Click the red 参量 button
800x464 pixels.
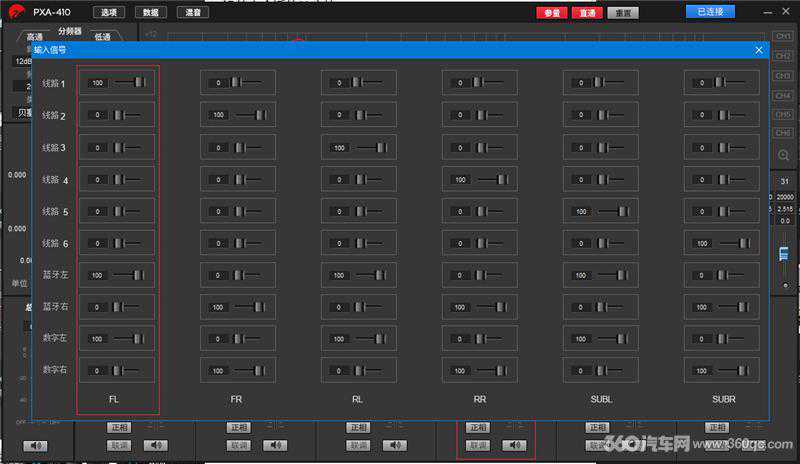point(550,13)
